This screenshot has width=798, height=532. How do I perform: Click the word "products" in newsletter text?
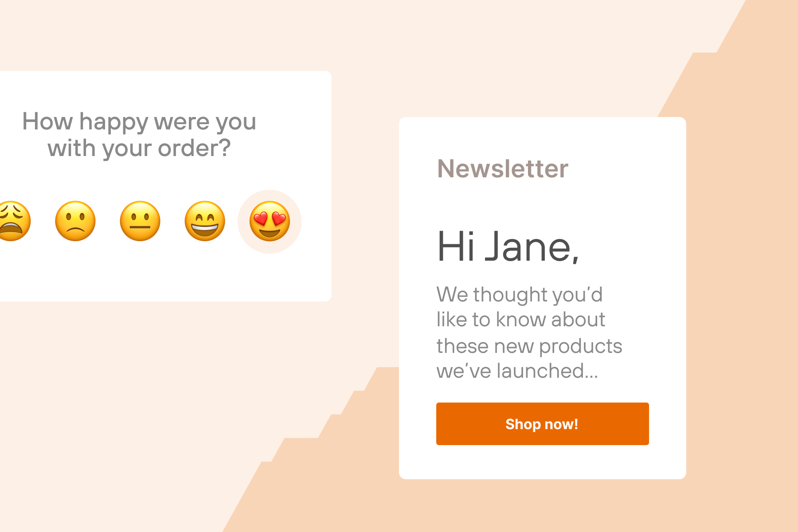[580, 347]
